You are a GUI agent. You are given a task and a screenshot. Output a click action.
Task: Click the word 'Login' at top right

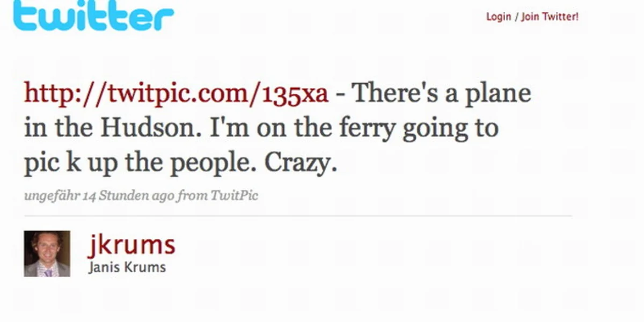click(498, 17)
